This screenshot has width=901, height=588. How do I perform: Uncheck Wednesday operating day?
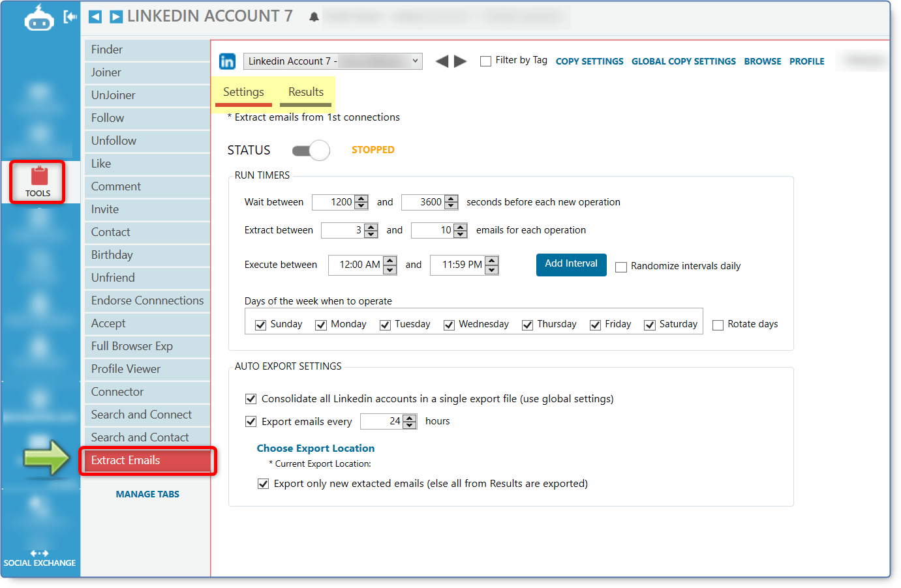pos(449,325)
